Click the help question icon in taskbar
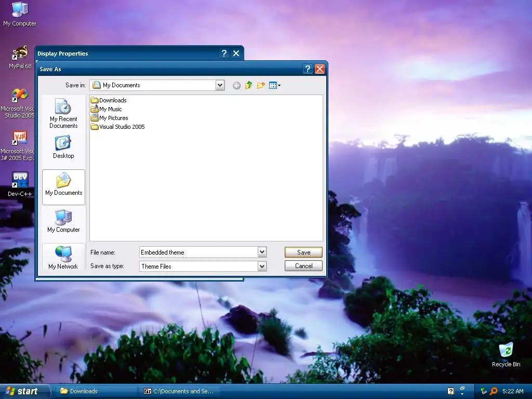Screen dimensions: 532x399 coord(450,391)
